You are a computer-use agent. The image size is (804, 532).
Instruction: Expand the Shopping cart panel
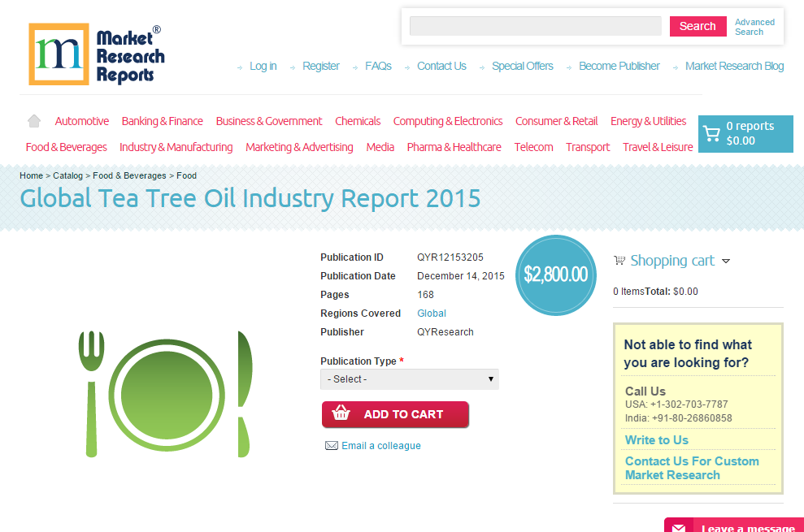click(728, 261)
